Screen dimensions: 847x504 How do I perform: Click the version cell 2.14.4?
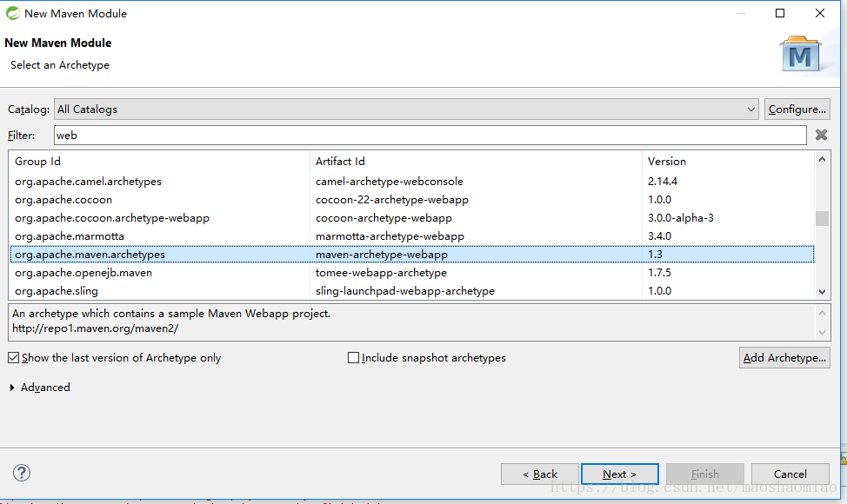click(663, 182)
